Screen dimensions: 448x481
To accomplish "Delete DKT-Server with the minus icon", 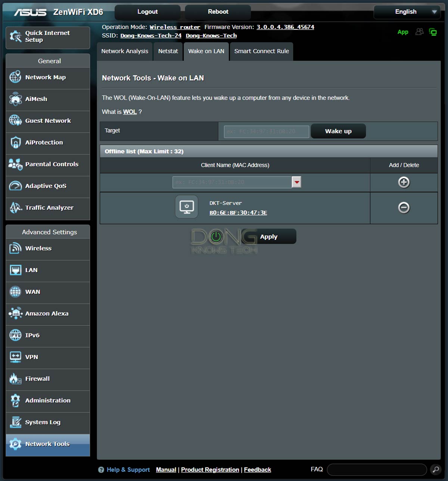I will tap(404, 207).
